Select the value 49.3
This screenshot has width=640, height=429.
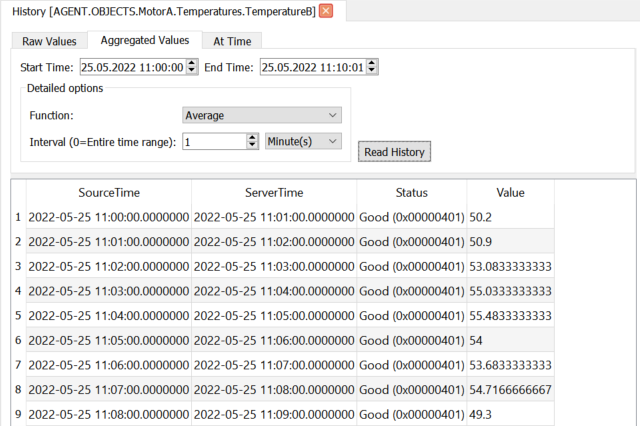tap(510, 414)
